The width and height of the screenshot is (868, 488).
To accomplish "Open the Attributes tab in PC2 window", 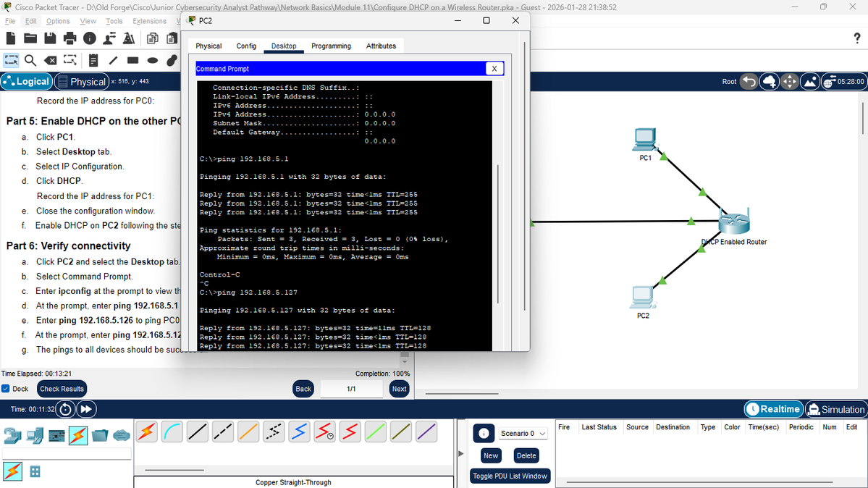I will tap(381, 46).
